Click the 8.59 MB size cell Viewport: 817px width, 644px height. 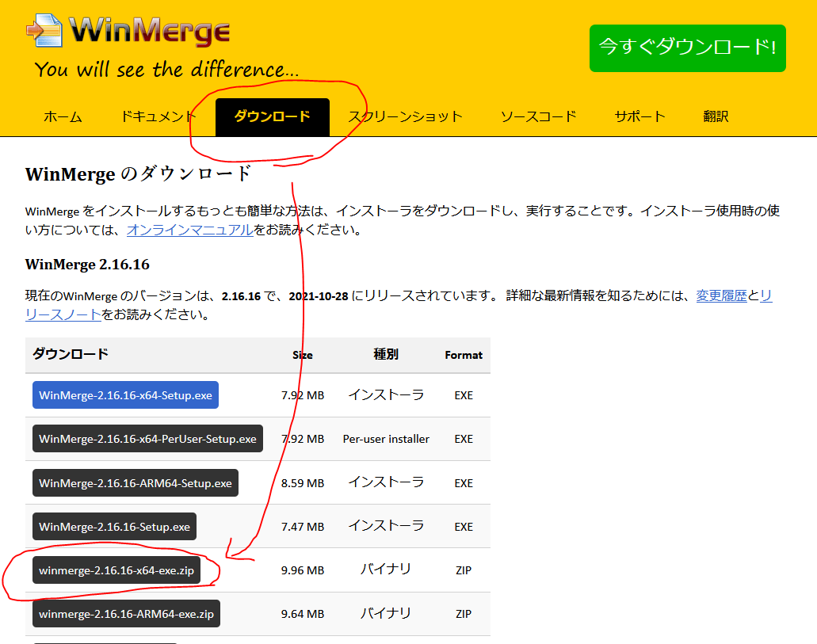coord(303,483)
